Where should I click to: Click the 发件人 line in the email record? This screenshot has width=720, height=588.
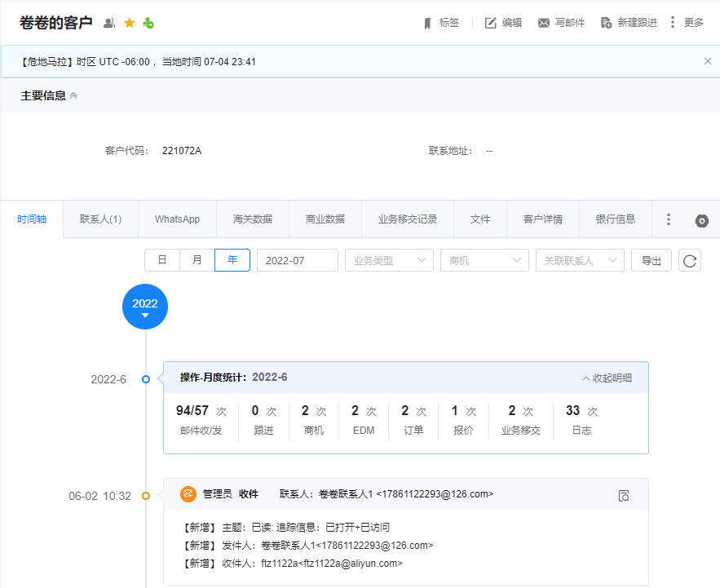pyautogui.click(x=309, y=546)
